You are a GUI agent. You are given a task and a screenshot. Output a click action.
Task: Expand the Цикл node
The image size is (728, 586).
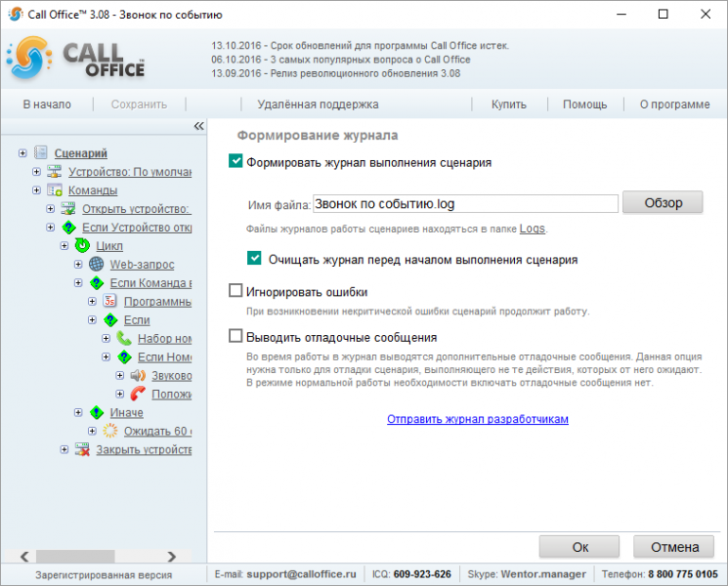tap(64, 246)
